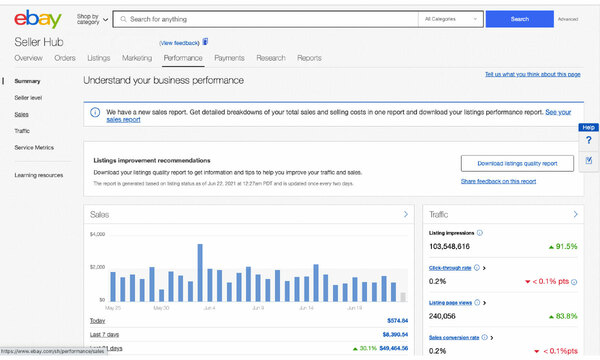Viewport: 600px width, 360px height.
Task: Click the info icon next to Listing impressions
Action: coord(480,233)
